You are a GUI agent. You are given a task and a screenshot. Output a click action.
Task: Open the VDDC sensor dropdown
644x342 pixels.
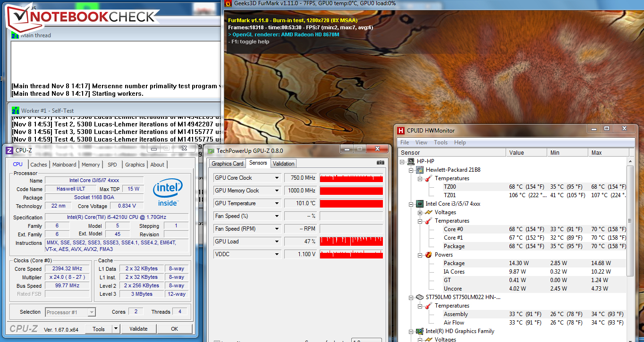(x=277, y=254)
